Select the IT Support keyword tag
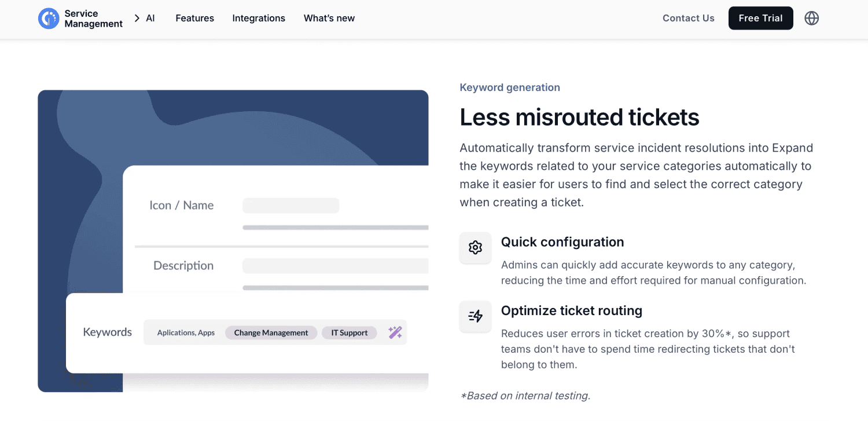This screenshot has height=421, width=868. coord(349,333)
